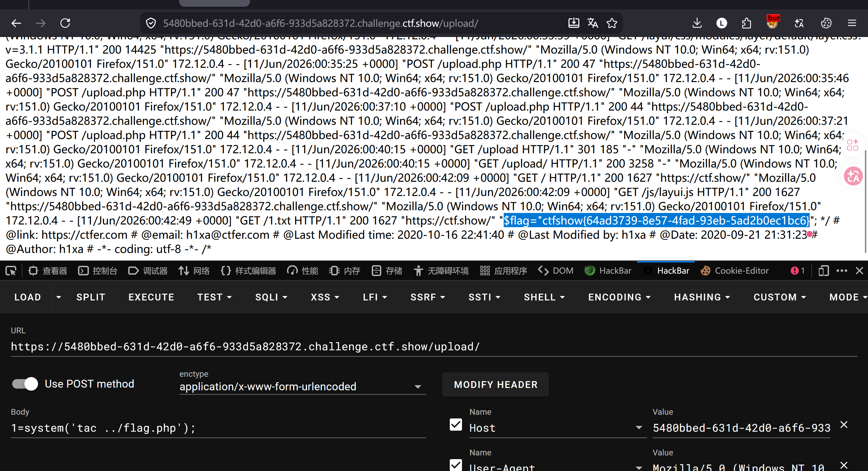
Task: Expand the SQLI menu
Action: tap(271, 297)
